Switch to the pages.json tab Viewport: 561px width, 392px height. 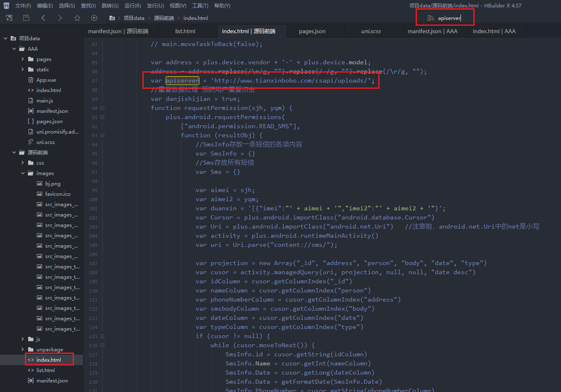312,32
